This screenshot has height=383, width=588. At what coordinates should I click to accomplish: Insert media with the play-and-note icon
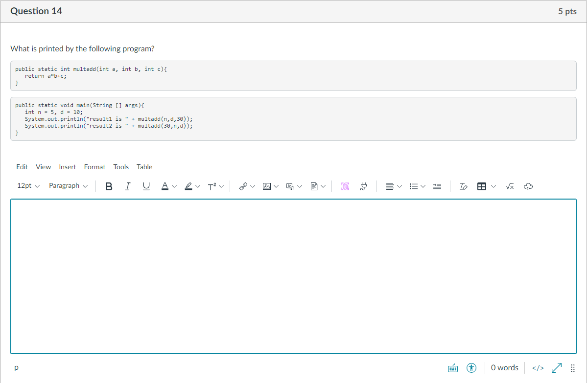(290, 186)
